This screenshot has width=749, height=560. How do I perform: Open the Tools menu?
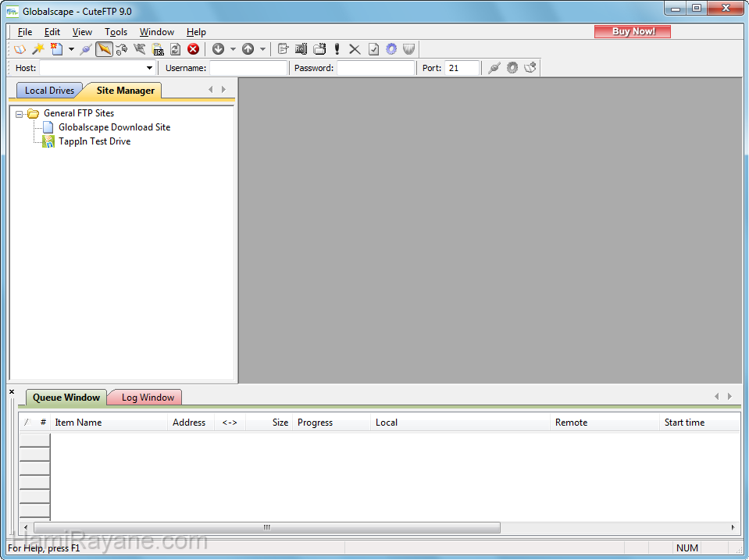point(116,32)
